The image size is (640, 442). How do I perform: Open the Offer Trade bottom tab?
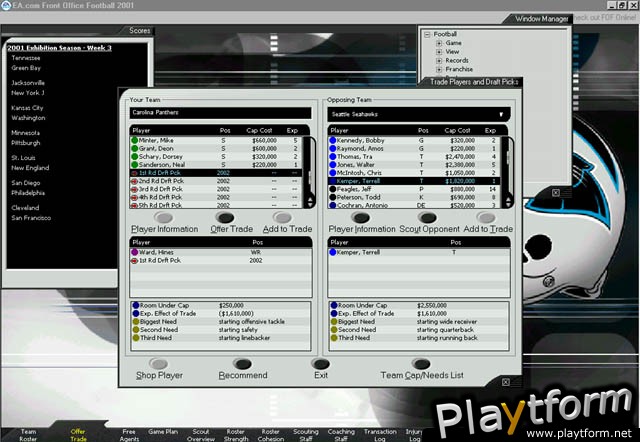(78, 435)
